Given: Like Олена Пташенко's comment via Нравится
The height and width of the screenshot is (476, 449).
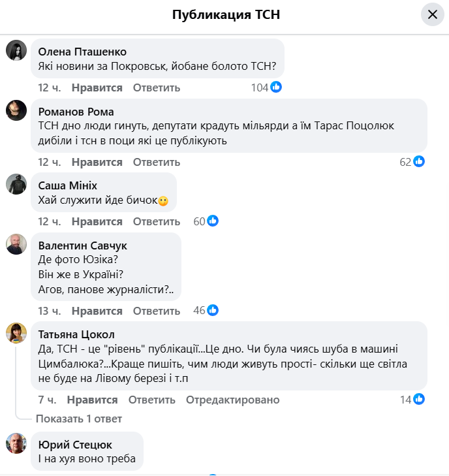Looking at the screenshot, I should tap(97, 88).
